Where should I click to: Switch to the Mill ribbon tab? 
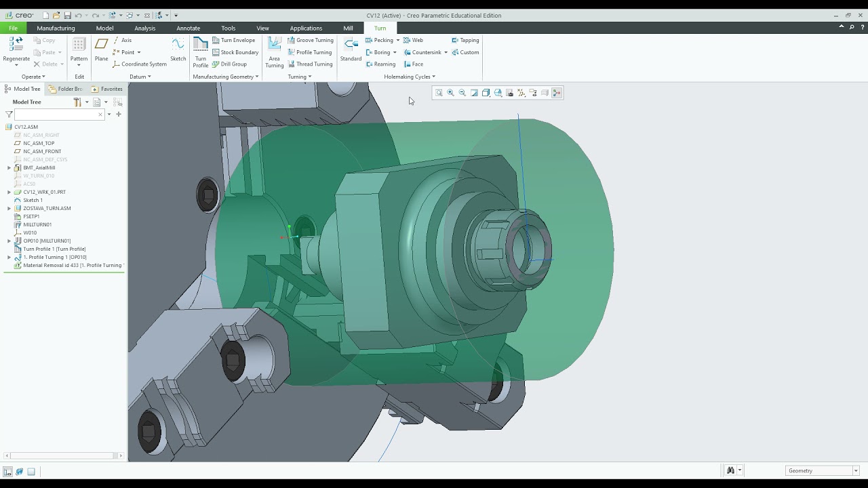click(x=348, y=28)
